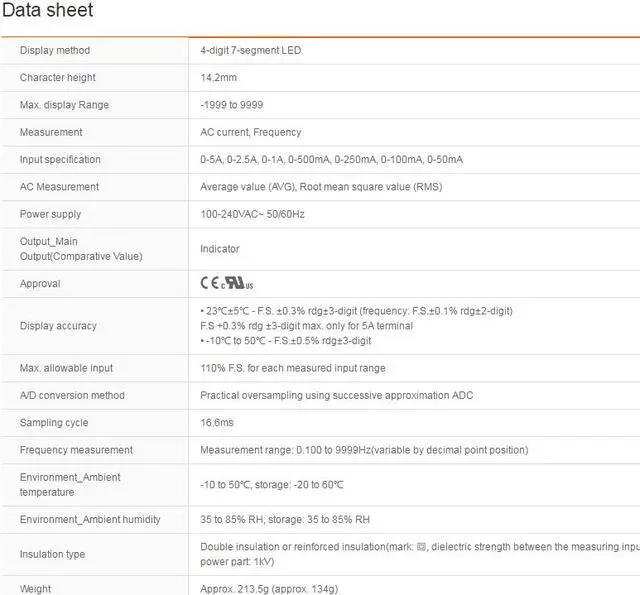
Task: Click the Insulation type label
Action: click(53, 554)
